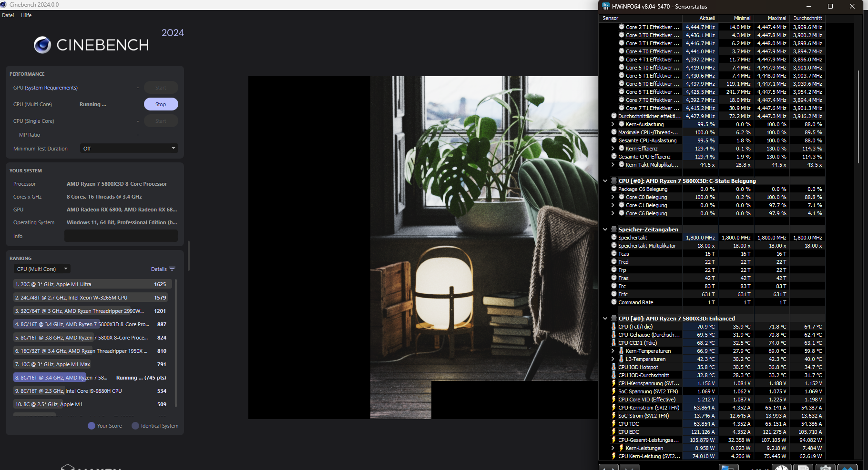868x470 pixels.
Task: Click the Info text field
Action: [x=121, y=236]
